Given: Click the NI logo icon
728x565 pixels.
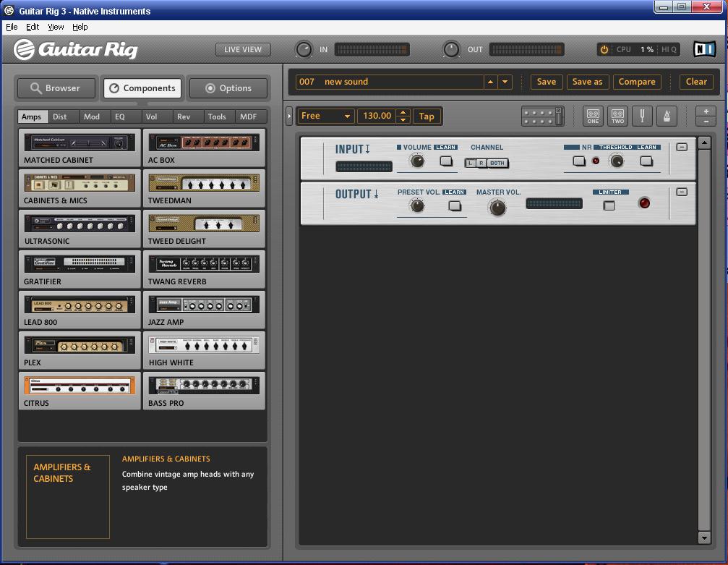Looking at the screenshot, I should (704, 49).
